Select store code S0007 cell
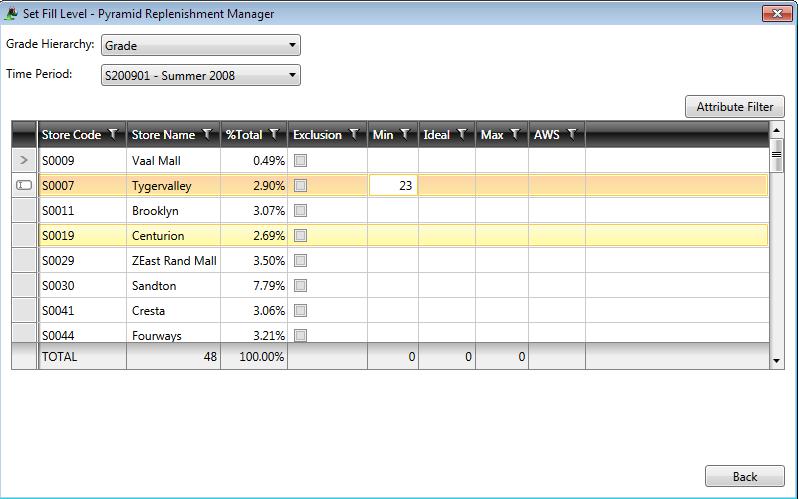The image size is (799, 499). (x=82, y=186)
